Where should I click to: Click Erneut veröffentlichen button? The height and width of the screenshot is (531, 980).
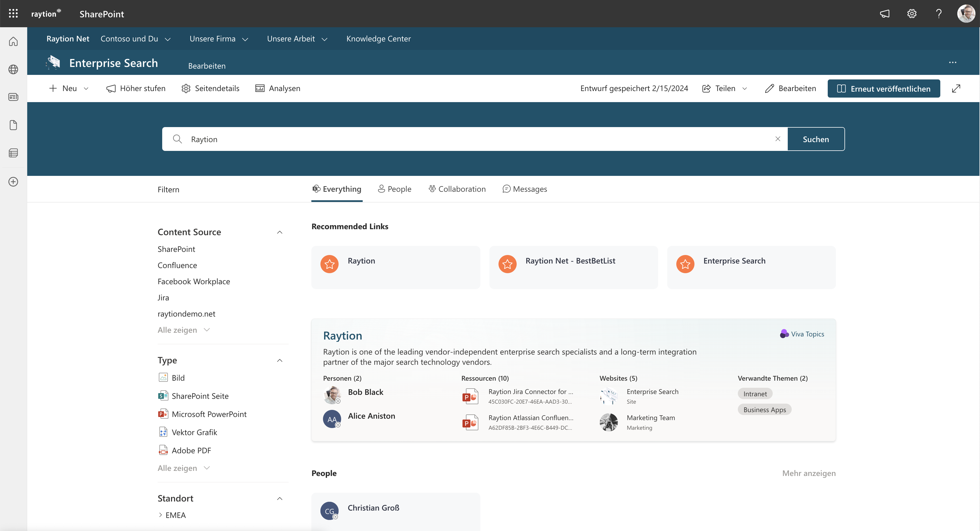click(x=883, y=88)
